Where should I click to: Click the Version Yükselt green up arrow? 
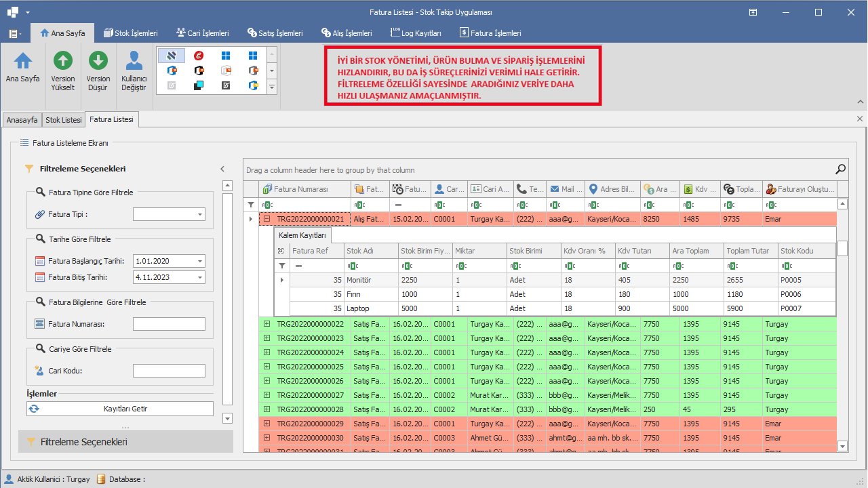(63, 60)
